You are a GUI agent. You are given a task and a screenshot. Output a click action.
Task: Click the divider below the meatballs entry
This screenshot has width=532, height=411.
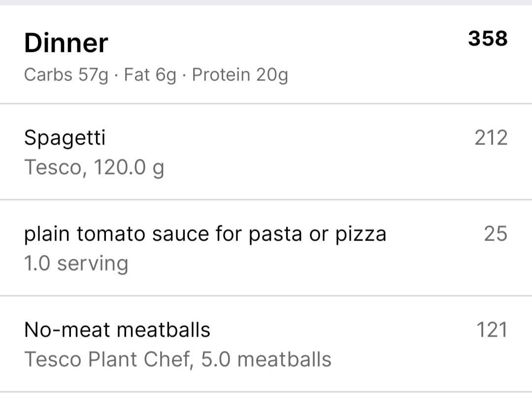(266, 392)
